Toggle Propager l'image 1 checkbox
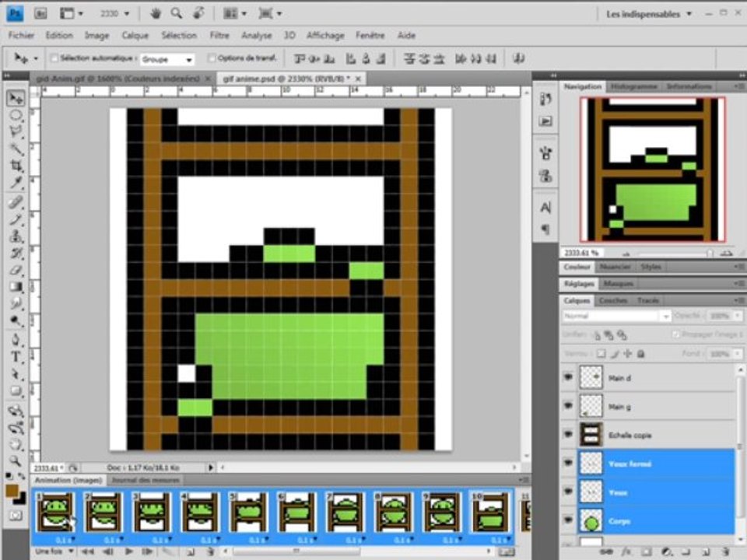Viewport: 747px width, 560px height. pyautogui.click(x=675, y=334)
